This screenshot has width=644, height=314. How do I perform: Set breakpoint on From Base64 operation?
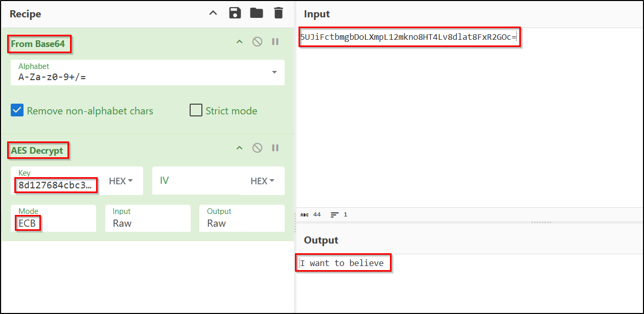[x=275, y=42]
